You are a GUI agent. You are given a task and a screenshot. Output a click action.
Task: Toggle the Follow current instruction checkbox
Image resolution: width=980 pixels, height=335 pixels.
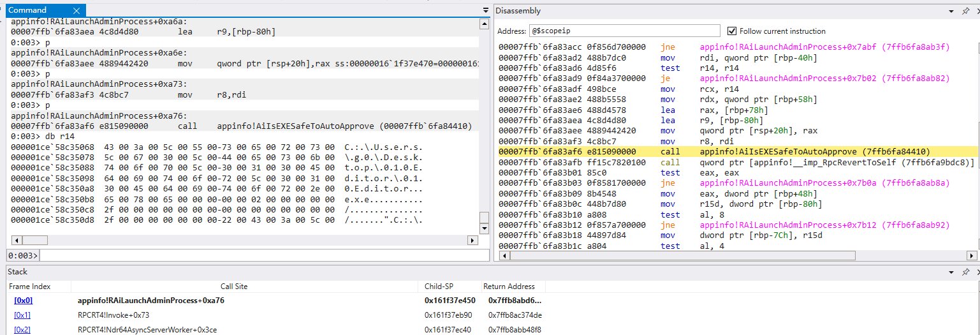731,31
